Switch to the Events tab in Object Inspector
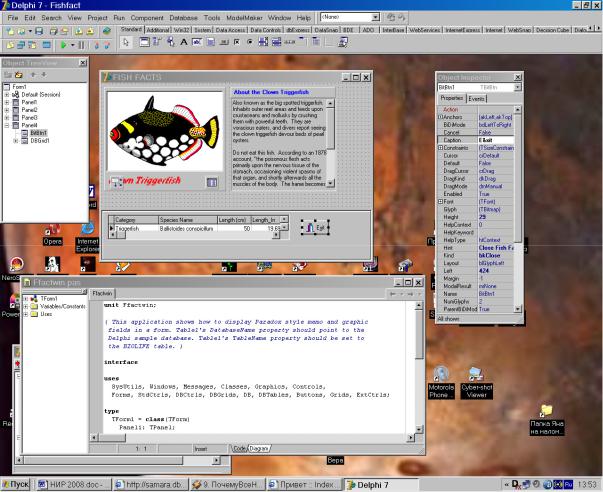Viewport: 603px width, 492px height. [x=476, y=99]
